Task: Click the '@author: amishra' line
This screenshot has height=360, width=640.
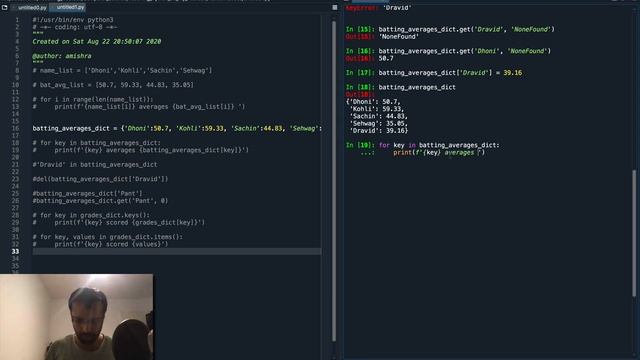Action: (x=62, y=56)
